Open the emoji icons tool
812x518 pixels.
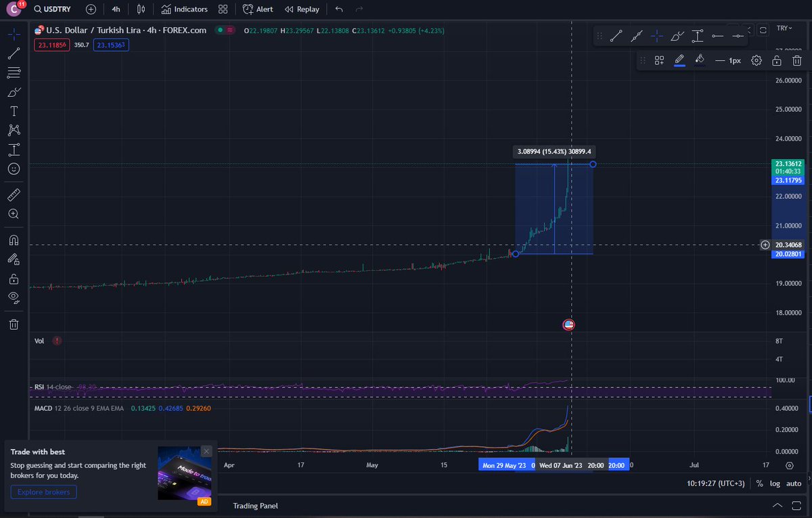14,169
